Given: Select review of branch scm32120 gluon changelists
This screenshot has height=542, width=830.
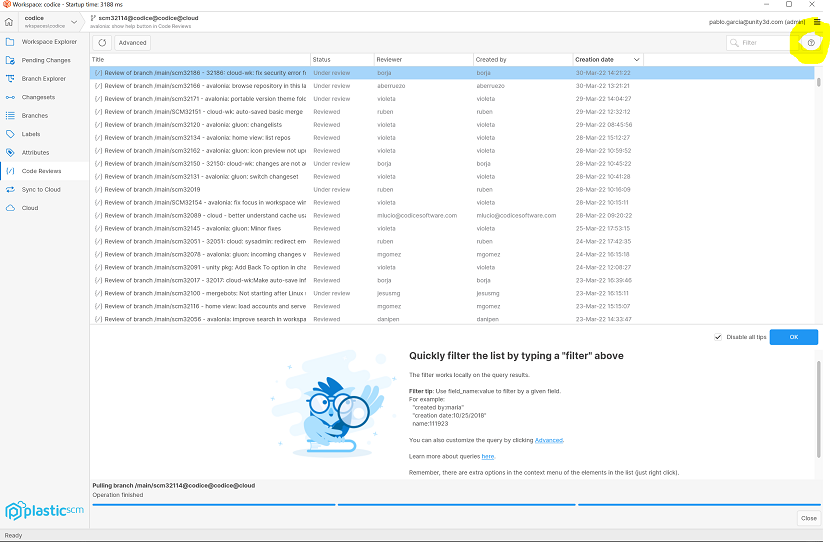Looking at the screenshot, I should (452, 124).
